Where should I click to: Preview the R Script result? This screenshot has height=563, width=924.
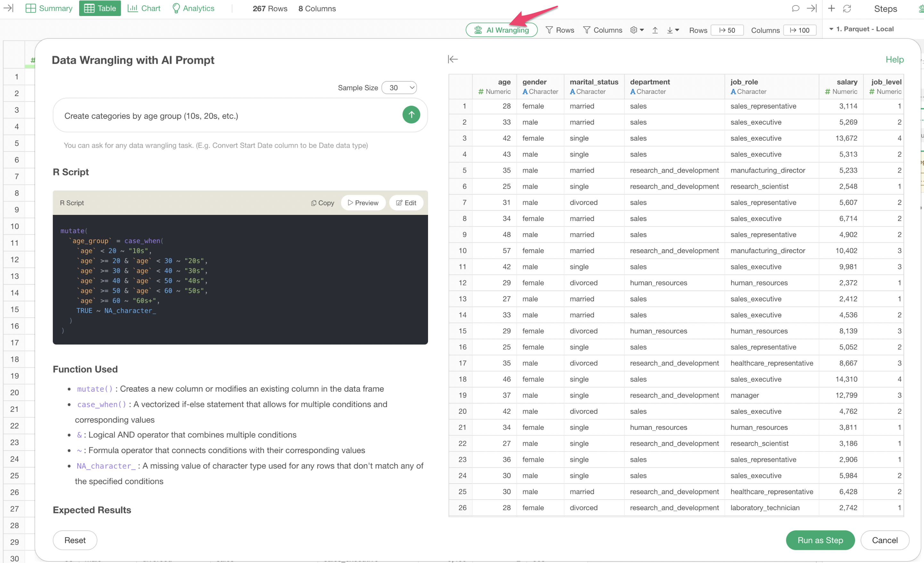coord(363,203)
